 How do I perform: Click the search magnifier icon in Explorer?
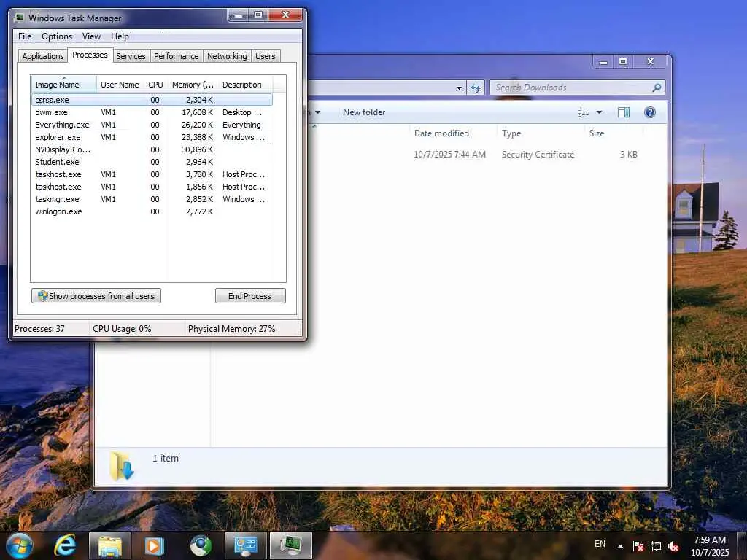pyautogui.click(x=657, y=87)
